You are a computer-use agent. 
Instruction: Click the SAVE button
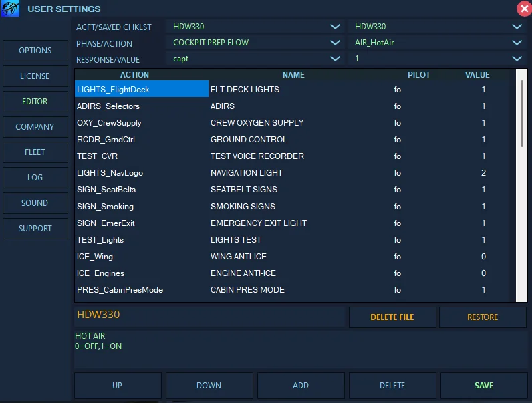[484, 386]
